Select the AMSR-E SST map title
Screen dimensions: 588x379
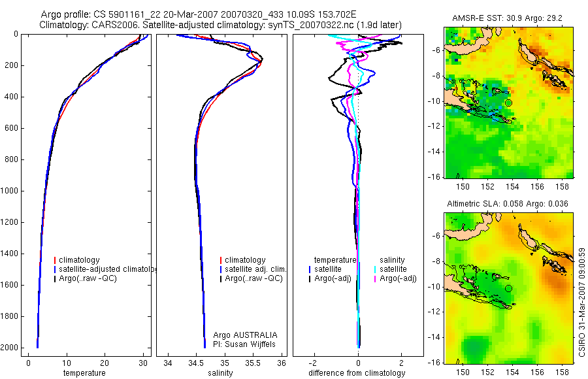[x=507, y=18]
